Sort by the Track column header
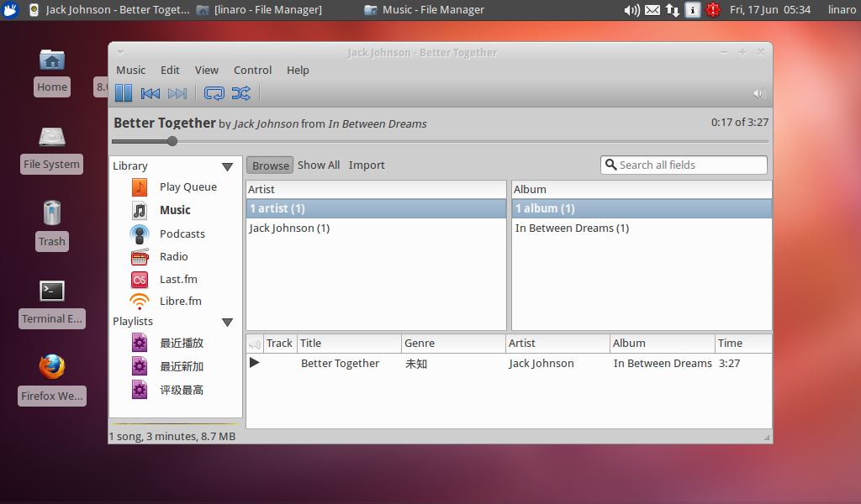Viewport: 861px width, 504px height. pyautogui.click(x=280, y=344)
